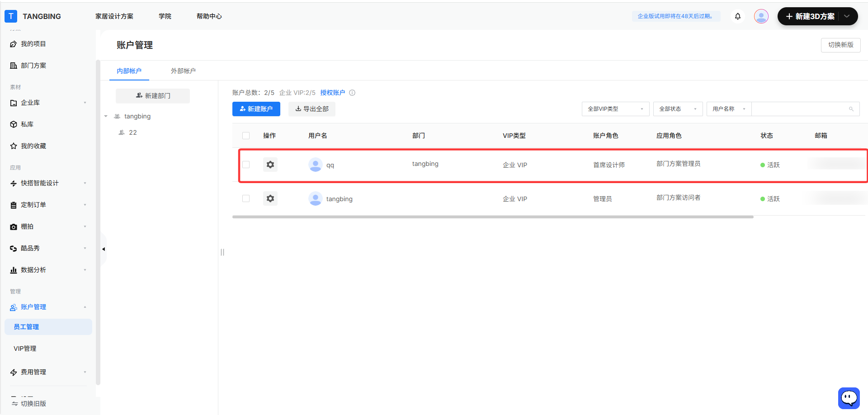Click department icon next to 22

[122, 132]
